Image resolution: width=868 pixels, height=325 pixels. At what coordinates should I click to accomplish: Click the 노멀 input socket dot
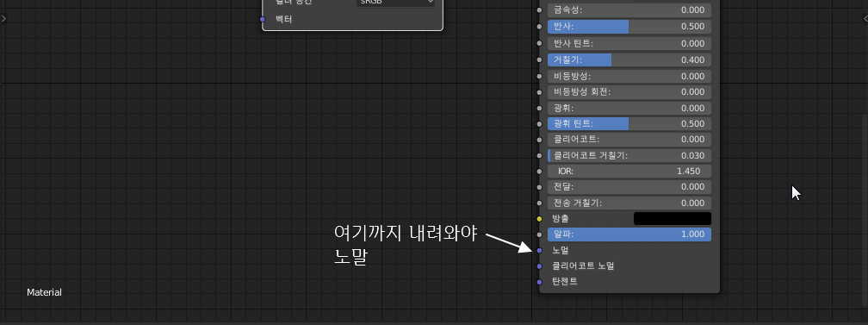point(540,251)
